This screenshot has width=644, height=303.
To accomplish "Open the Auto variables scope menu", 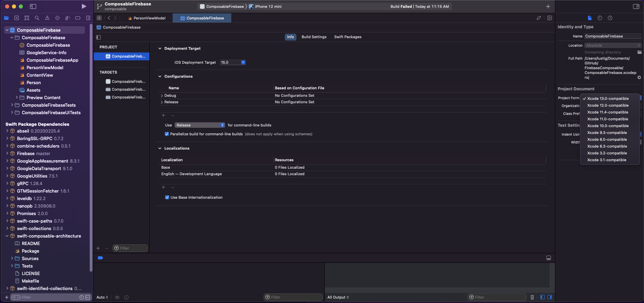I will coord(102,297).
